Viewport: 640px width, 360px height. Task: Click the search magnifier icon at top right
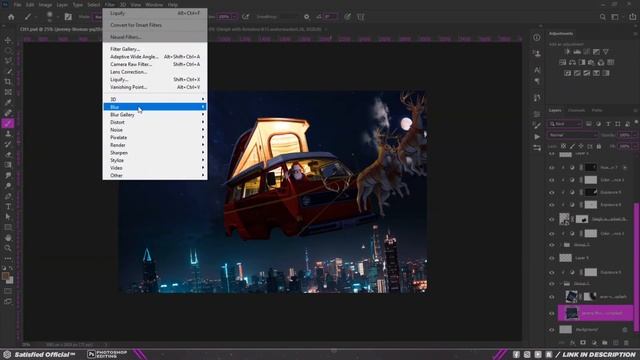(x=603, y=17)
